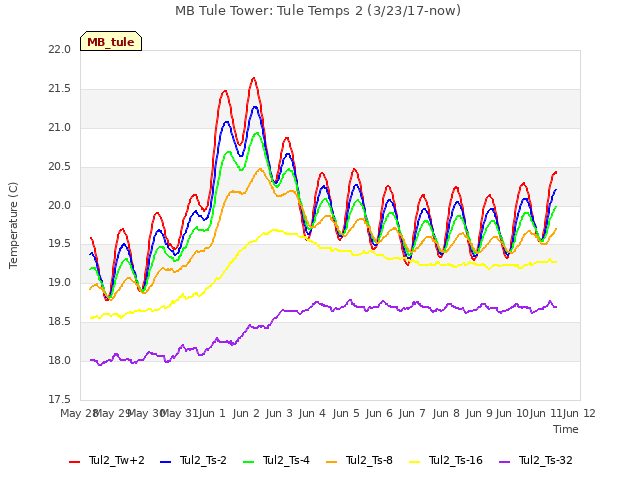The image size is (640, 480).
Task: Click the red line peak on Jun 1
Action: pyautogui.click(x=224, y=91)
